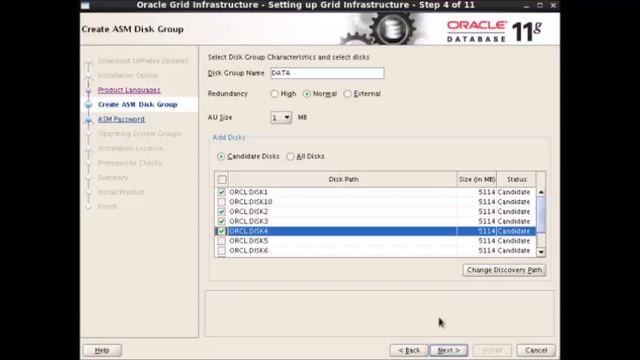Click the ASM Password step bullet icon
This screenshot has height=360, width=640.
point(89,120)
